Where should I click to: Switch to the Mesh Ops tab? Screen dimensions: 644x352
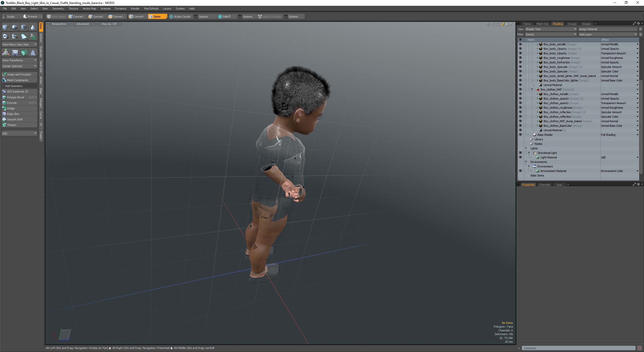[x=542, y=24]
